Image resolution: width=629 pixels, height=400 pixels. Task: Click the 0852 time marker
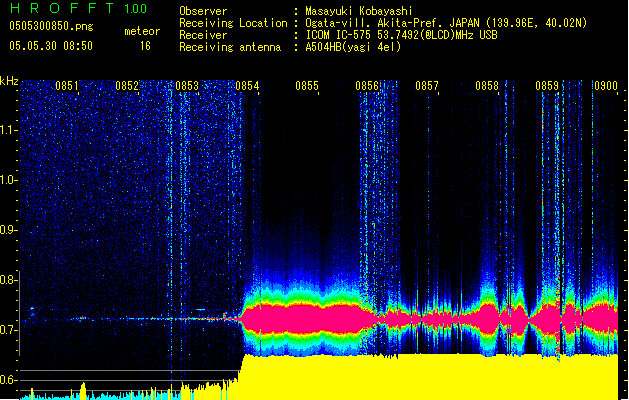click(x=127, y=86)
